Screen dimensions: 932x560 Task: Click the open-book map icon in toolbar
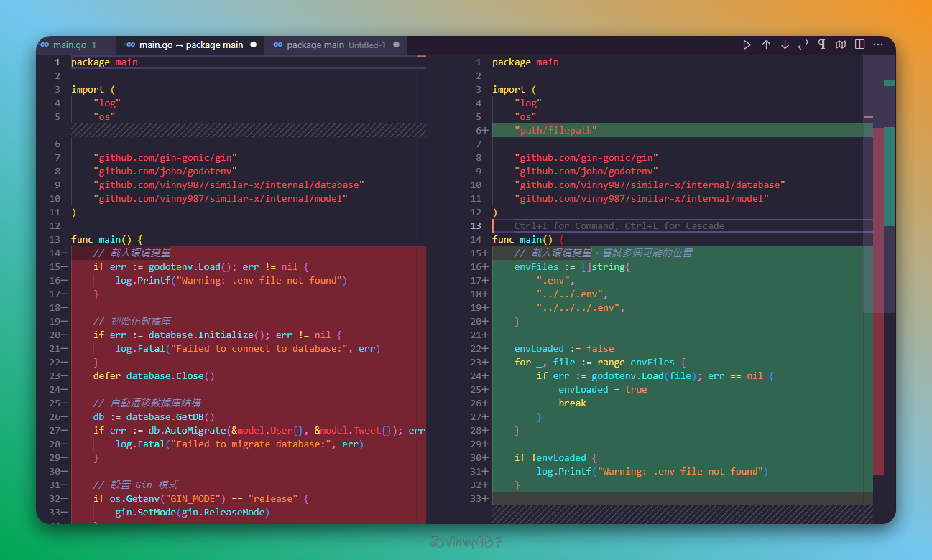(x=841, y=45)
